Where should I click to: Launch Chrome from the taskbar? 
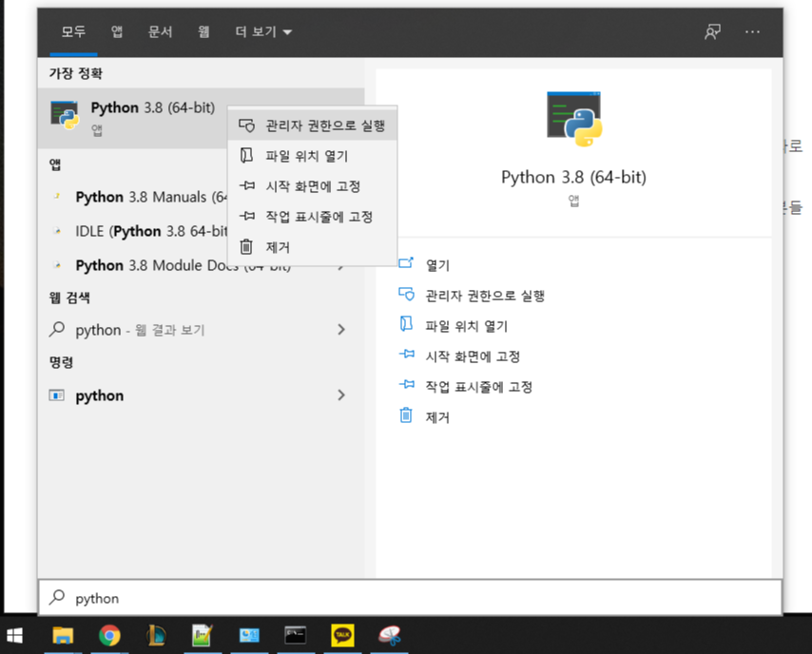[x=109, y=636]
